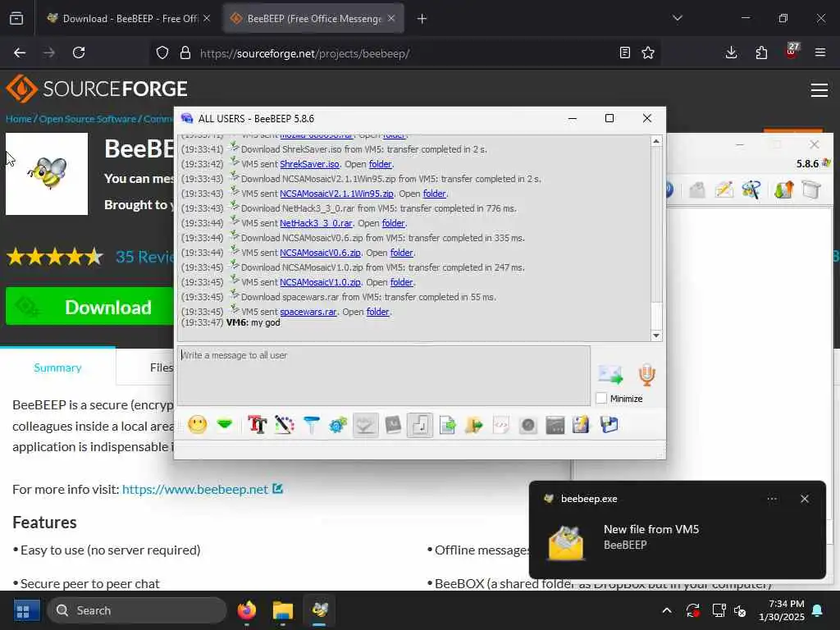Open notification options three-dots menu
This screenshot has width=840, height=630.
coord(772,499)
